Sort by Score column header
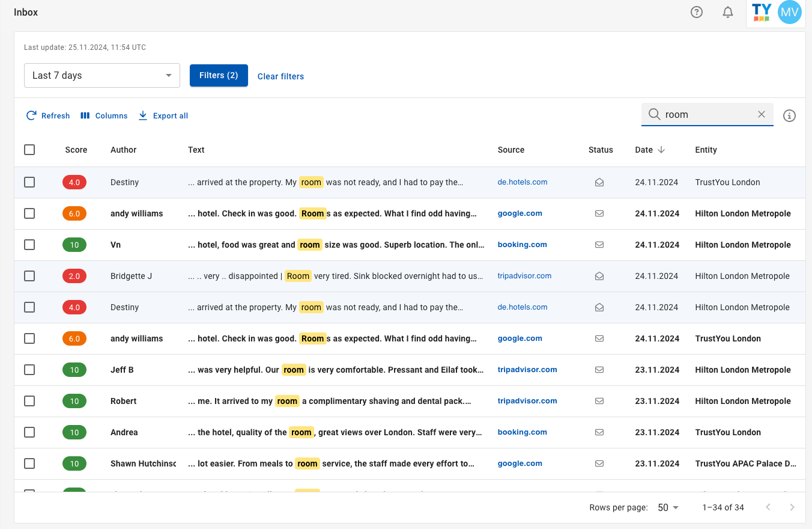The width and height of the screenshot is (812, 529). pyautogui.click(x=76, y=150)
